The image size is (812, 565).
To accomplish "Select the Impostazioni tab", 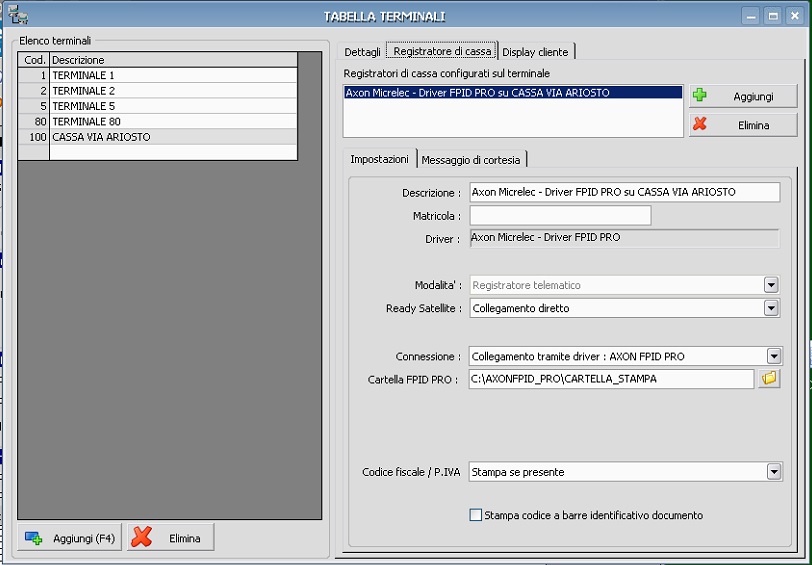I will point(380,159).
